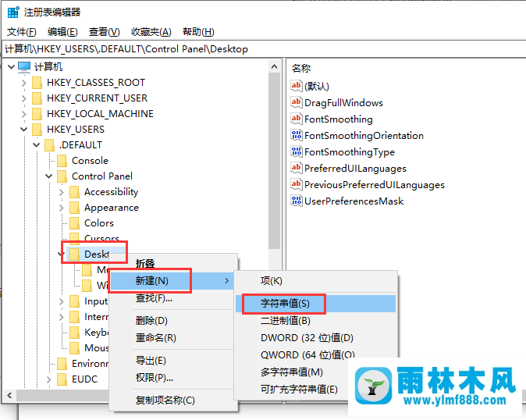Click the HKEY_USERS folder icon
The width and height of the screenshot is (526, 420).
(37, 130)
